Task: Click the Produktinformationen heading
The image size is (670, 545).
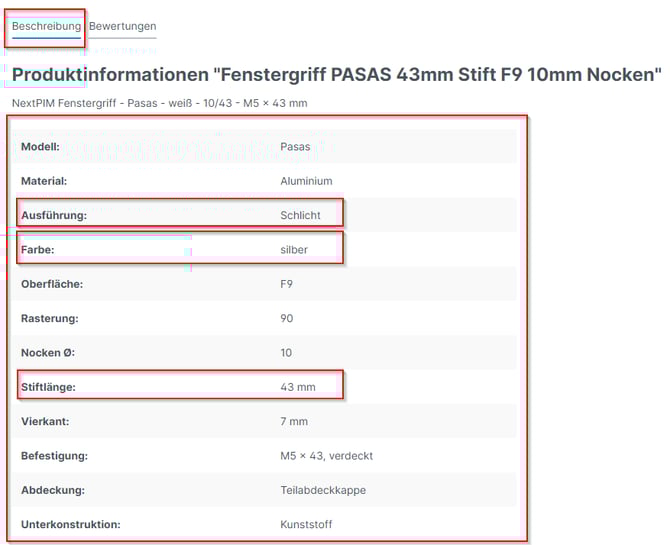Action: [x=336, y=75]
